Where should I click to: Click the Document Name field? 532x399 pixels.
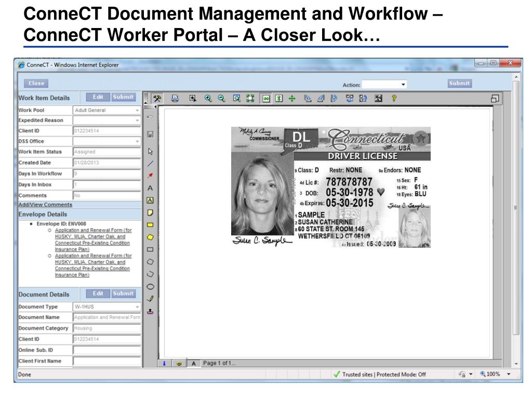click(107, 317)
